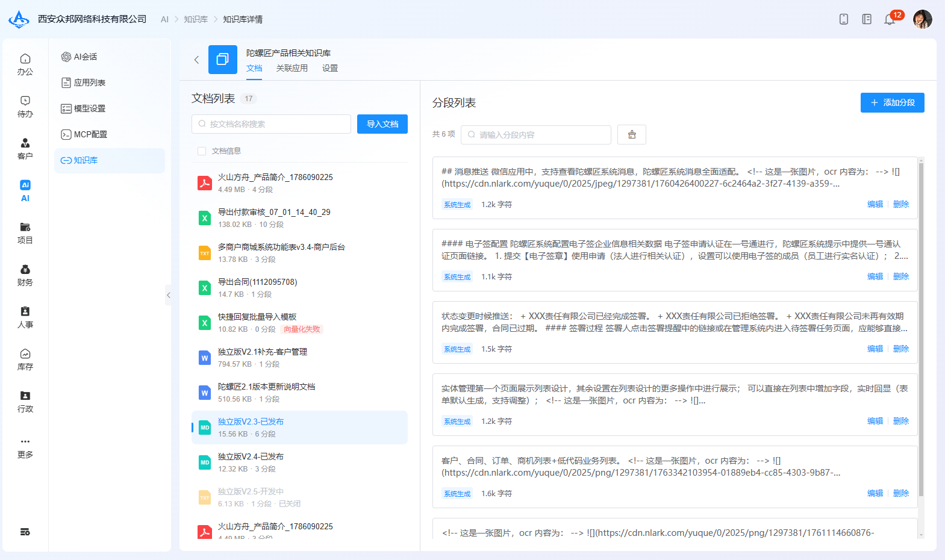Click 系统生成 tag on the 1.1k 字符 segment
945x560 pixels.
[x=457, y=277]
